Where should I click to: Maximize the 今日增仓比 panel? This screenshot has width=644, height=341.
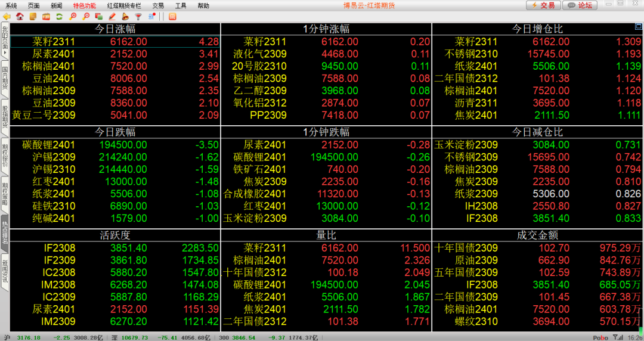click(639, 27)
